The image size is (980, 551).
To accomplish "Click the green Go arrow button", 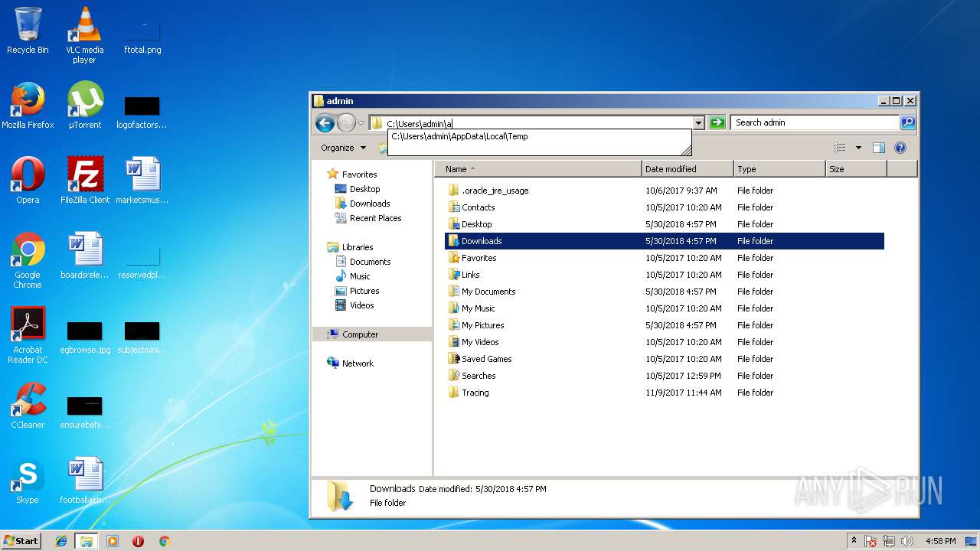I will click(717, 122).
